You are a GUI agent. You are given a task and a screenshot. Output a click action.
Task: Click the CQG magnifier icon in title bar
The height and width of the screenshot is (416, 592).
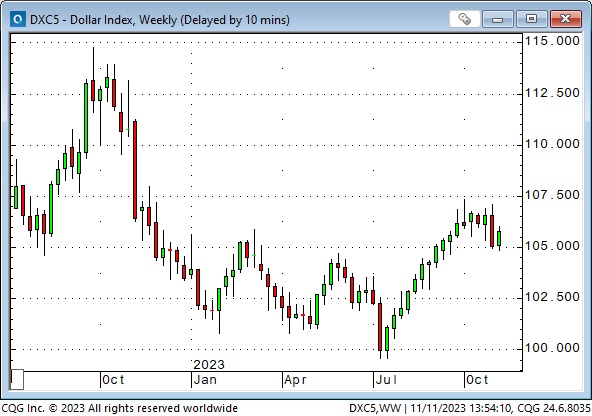pyautogui.click(x=17, y=19)
